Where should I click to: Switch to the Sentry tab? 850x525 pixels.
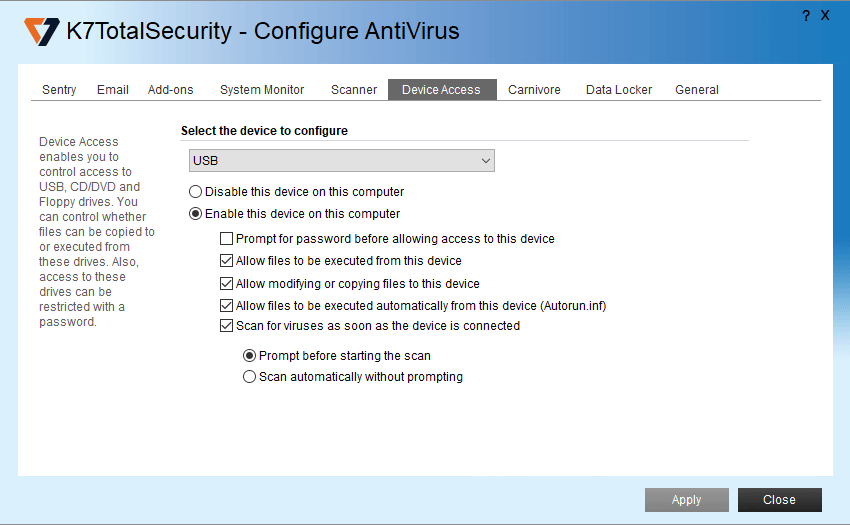tap(59, 90)
